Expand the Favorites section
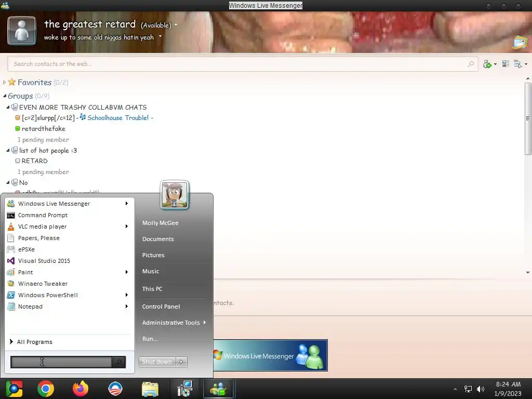The width and height of the screenshot is (532, 399). (4, 82)
